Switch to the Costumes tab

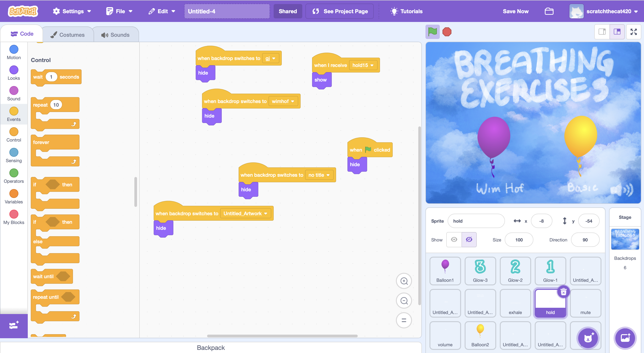tap(67, 35)
